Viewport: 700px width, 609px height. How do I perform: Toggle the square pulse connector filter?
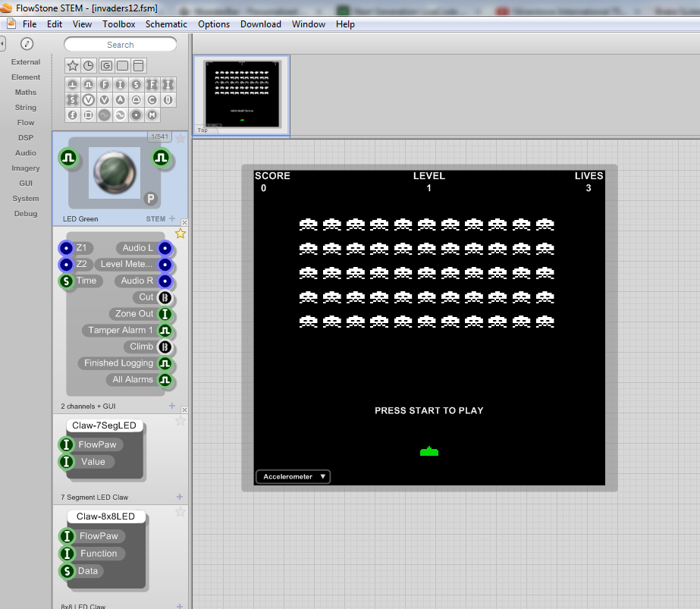[x=89, y=84]
